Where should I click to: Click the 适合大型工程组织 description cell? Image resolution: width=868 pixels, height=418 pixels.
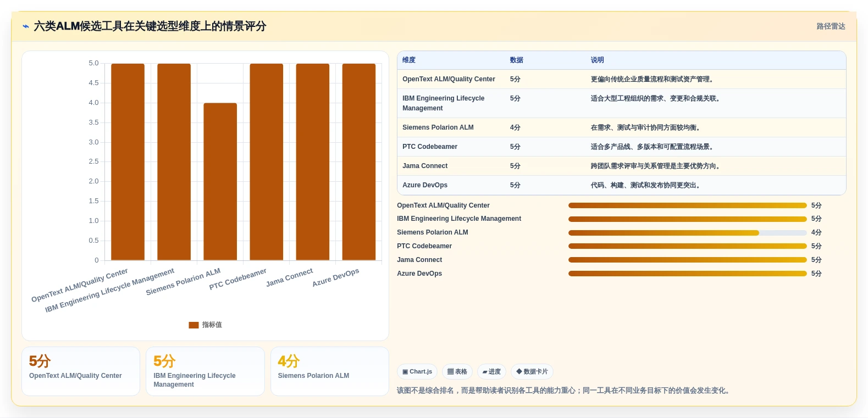656,98
